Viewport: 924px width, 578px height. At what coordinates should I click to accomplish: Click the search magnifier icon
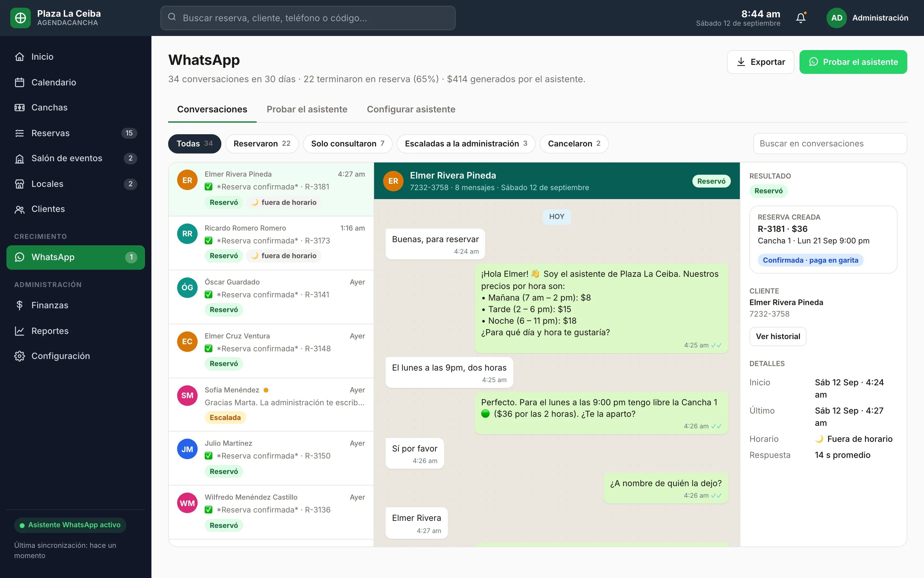pyautogui.click(x=172, y=17)
